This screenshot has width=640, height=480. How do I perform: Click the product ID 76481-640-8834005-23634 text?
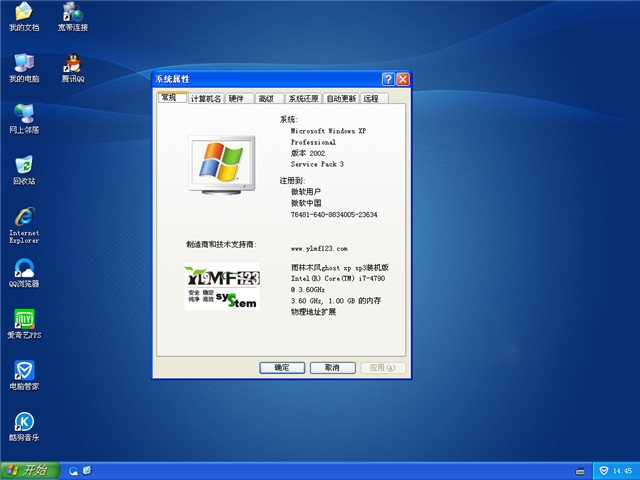point(334,215)
